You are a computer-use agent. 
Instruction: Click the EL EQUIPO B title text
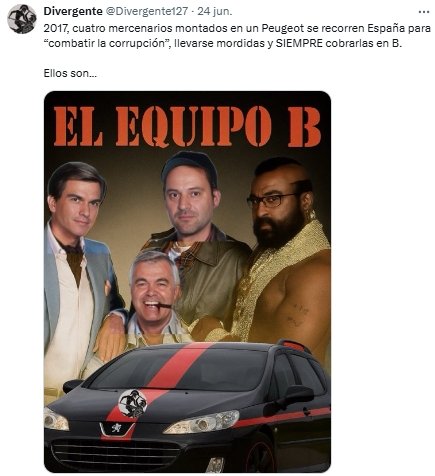click(187, 127)
